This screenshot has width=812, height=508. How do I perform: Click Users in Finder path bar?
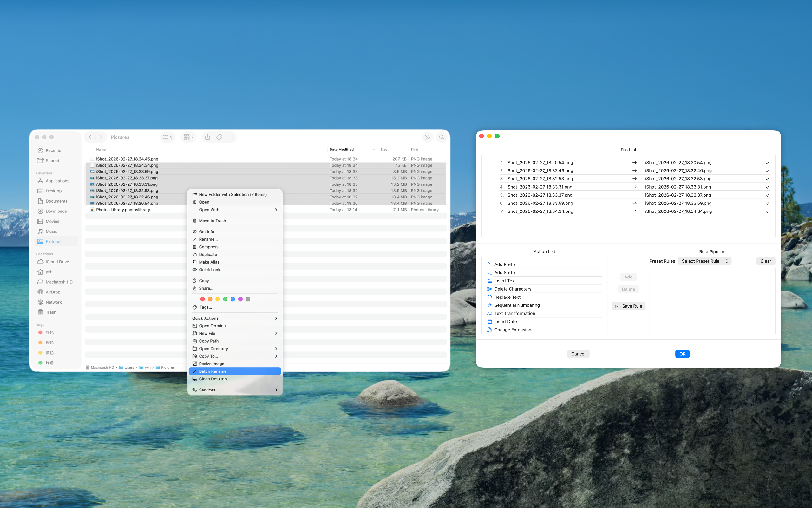(x=127, y=367)
